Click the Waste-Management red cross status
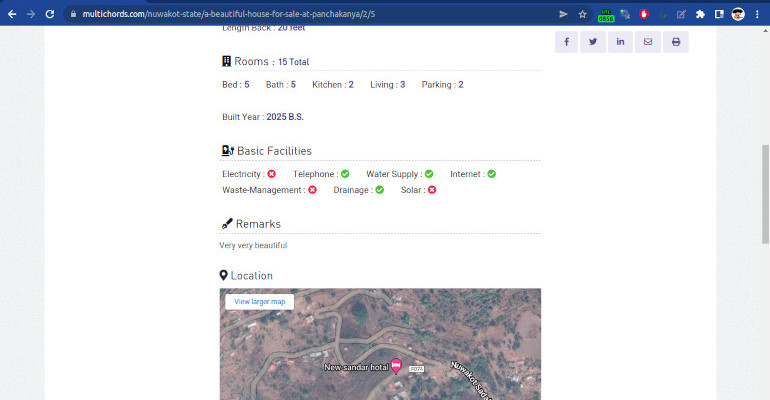Viewport: 770px width, 400px height. pos(312,190)
